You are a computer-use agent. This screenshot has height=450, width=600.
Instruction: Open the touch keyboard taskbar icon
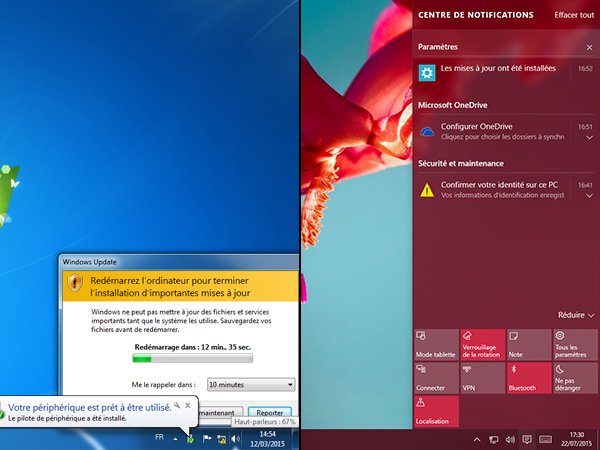click(x=545, y=439)
